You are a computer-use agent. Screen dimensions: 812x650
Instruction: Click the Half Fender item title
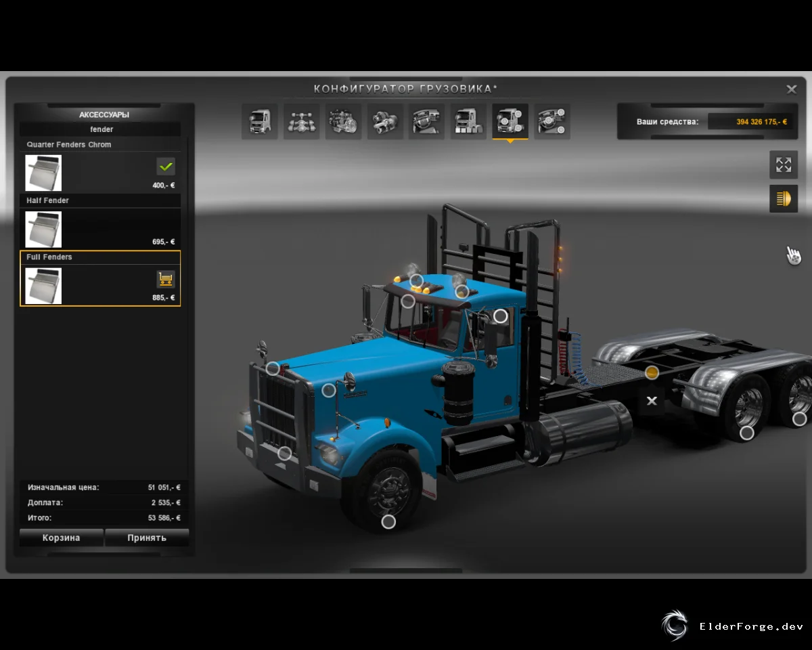48,200
